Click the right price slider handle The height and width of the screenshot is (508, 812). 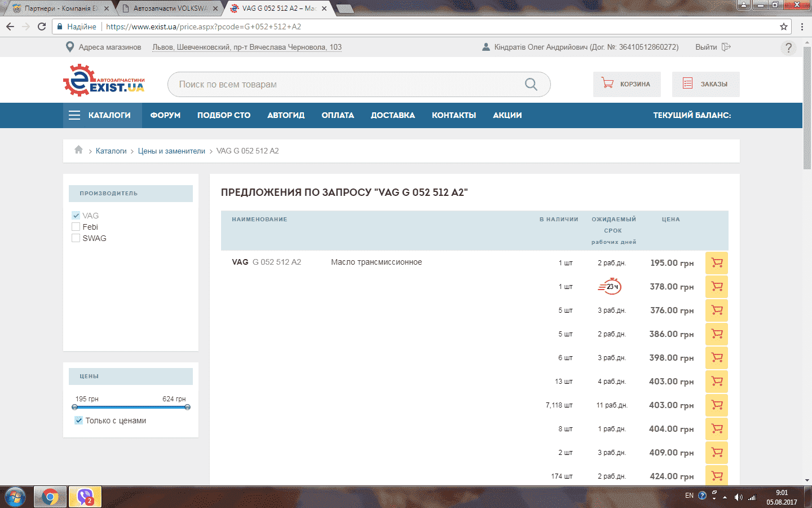tap(187, 407)
